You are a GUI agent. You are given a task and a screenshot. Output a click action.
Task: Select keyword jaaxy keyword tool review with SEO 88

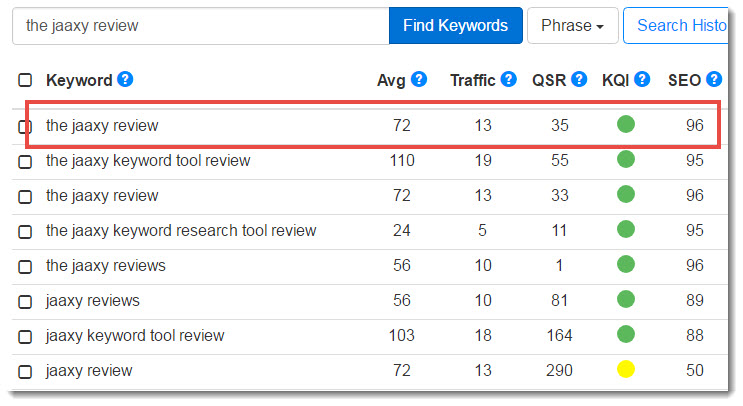135,336
